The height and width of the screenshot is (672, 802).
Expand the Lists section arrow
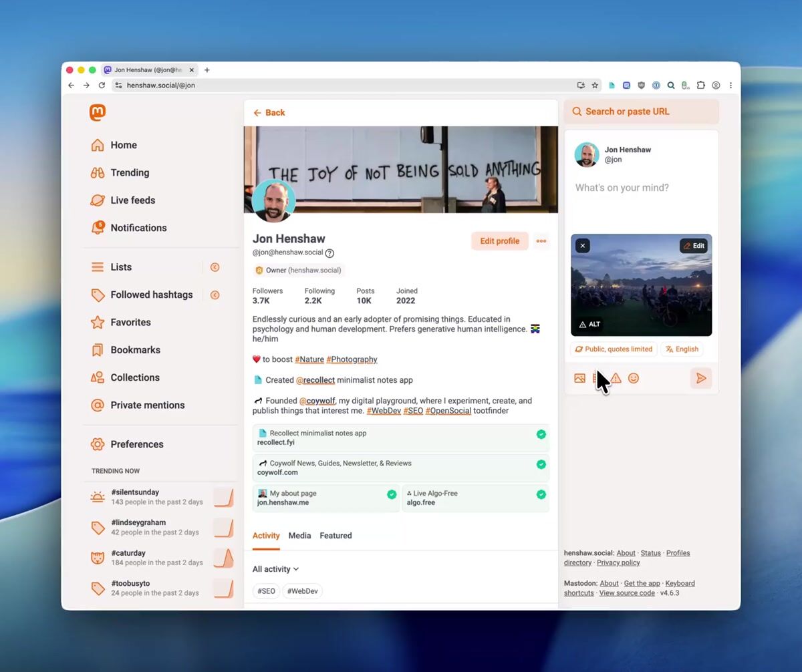coord(215,267)
